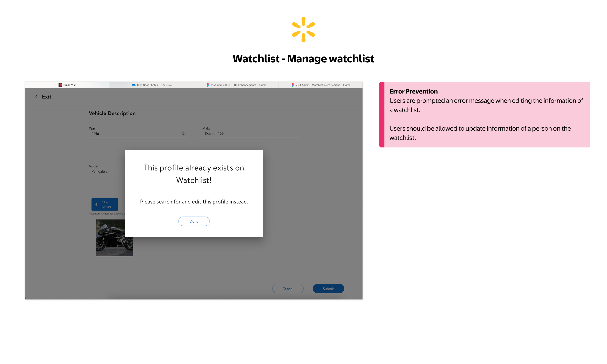Screen dimensions: 607x364
Task: Click the 'This profile already exists on Watchlist!' text
Action: pyautogui.click(x=194, y=174)
